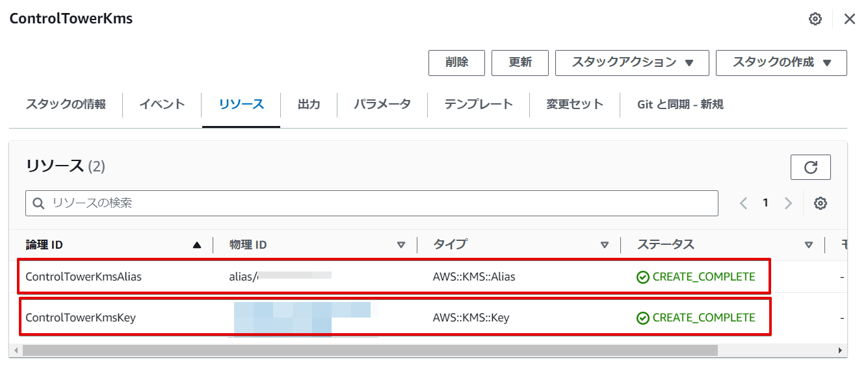Viewport: 868px width, 376px height.
Task: Open the スタックの作成 dropdown
Action: (781, 63)
